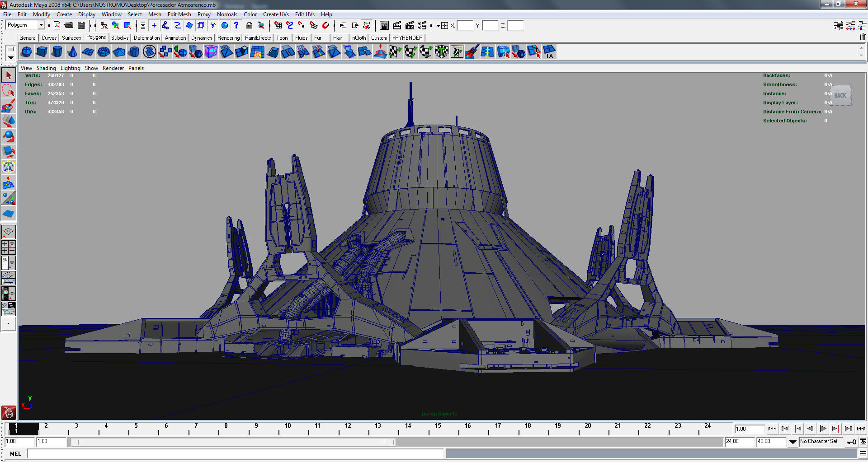Open the viewport Panels menu
Viewport: 868px width, 462px height.
point(136,68)
